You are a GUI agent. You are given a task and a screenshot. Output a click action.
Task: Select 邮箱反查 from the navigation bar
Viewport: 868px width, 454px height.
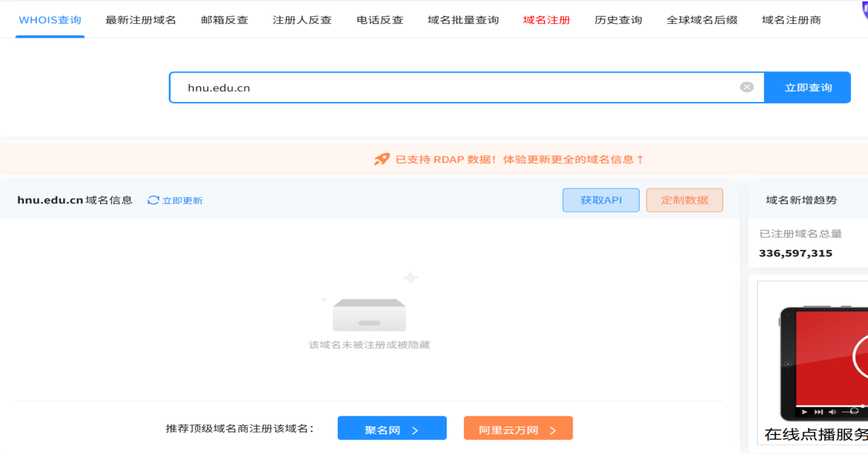click(224, 20)
